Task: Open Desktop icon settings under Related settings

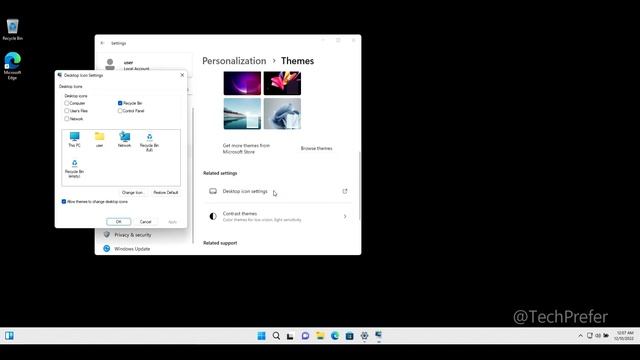Action: 278,191
